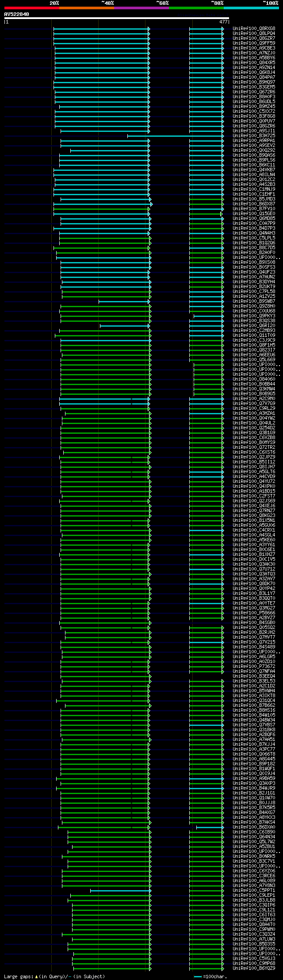Select hit label UniRef100_Q0PUV7
The height and width of the screenshot is (980, 283).
click(x=254, y=121)
